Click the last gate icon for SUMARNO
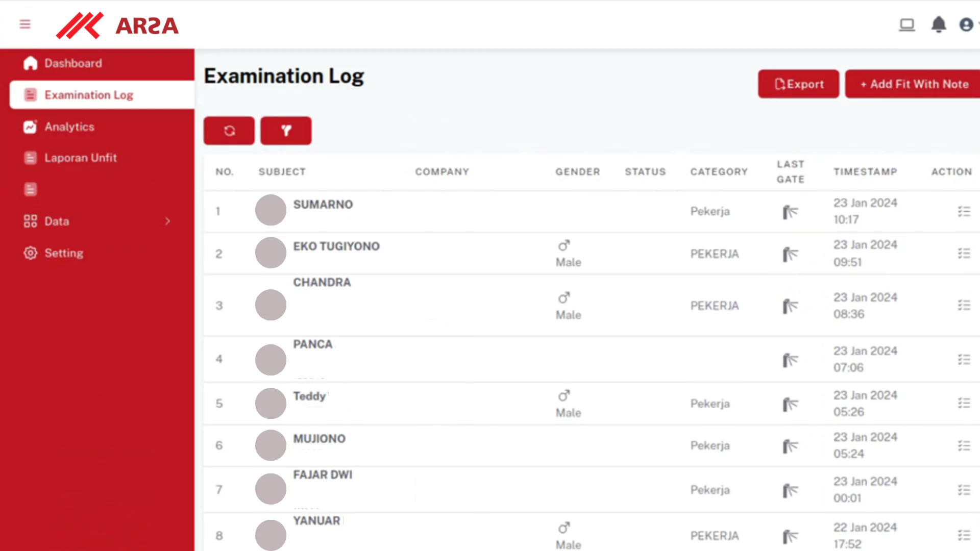The image size is (980, 551). pyautogui.click(x=790, y=212)
